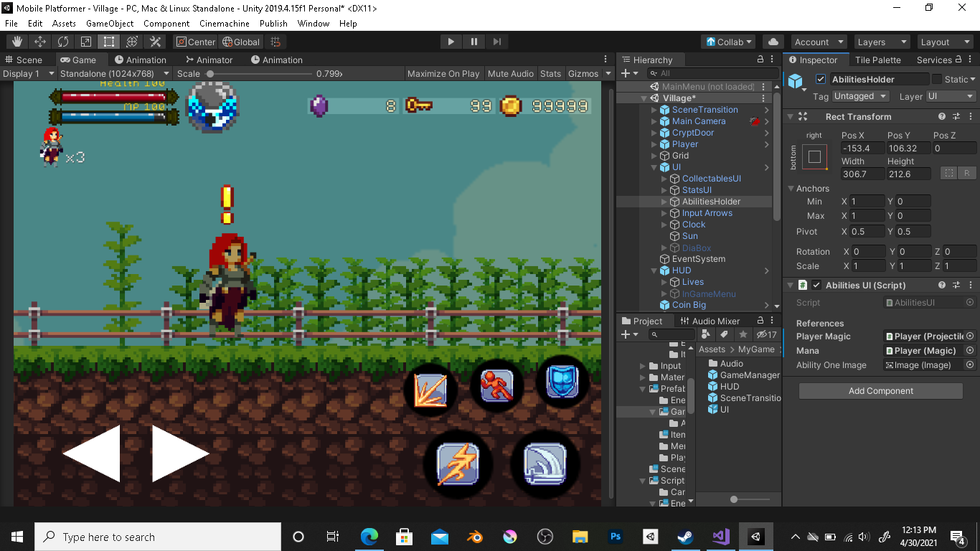Click the Add Component button
Image resolution: width=980 pixels, height=551 pixels.
(x=881, y=391)
